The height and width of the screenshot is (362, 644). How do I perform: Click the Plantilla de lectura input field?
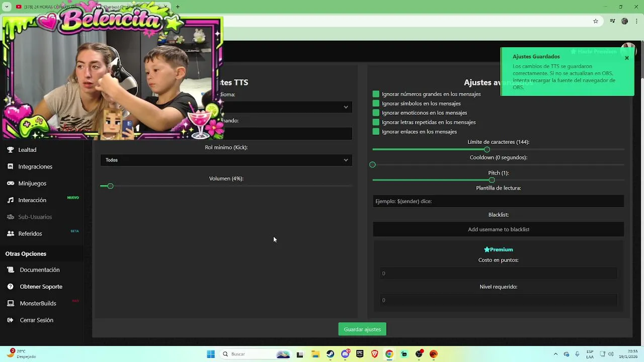498,201
